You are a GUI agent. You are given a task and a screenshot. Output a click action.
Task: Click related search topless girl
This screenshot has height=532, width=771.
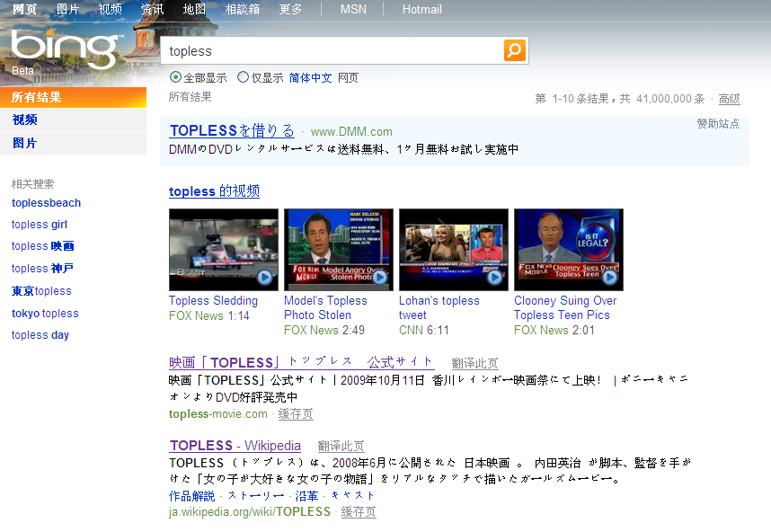(x=40, y=224)
